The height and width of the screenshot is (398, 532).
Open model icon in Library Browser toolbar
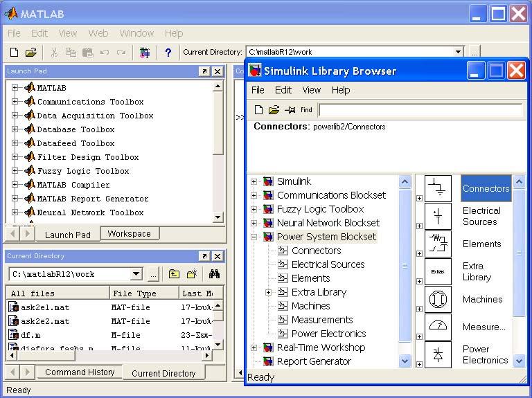point(274,110)
